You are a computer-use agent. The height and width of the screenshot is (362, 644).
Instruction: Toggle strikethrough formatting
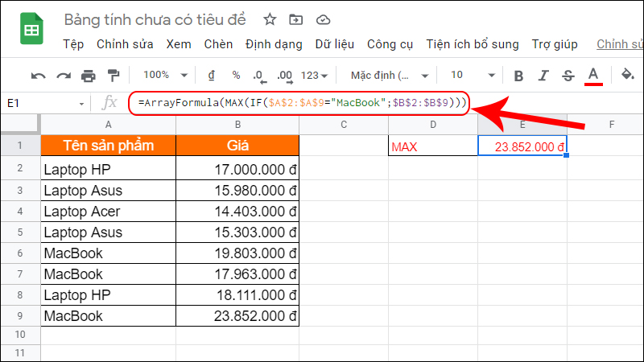tap(568, 76)
